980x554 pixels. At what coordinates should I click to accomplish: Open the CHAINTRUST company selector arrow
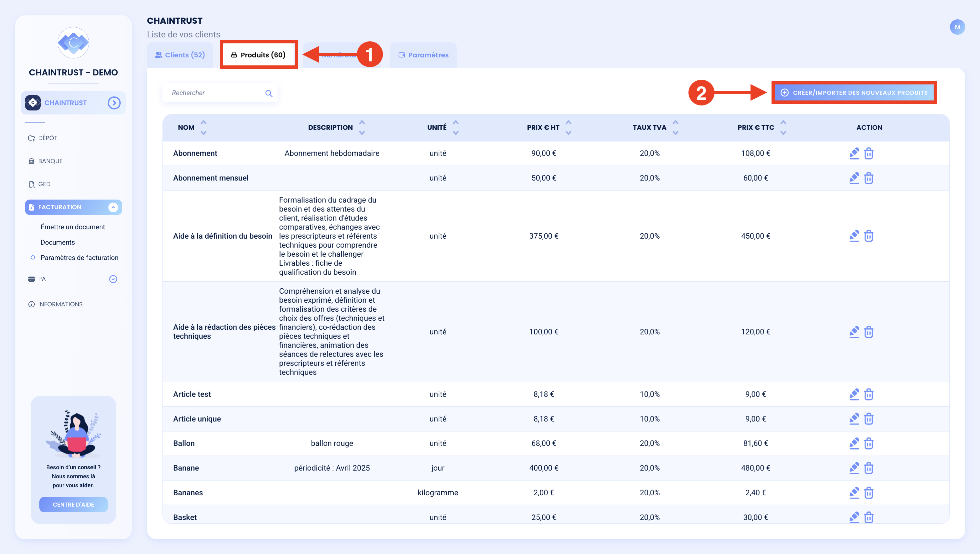coord(114,103)
